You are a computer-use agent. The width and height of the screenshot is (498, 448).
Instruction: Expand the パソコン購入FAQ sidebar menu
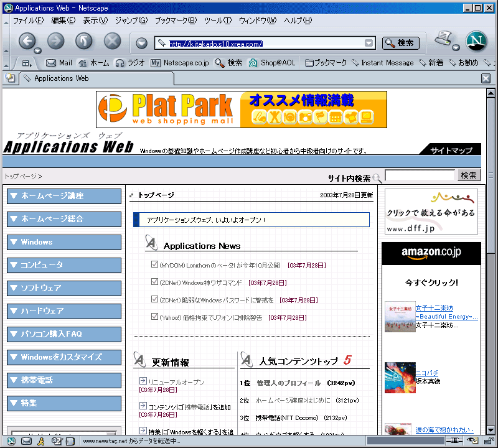pyautogui.click(x=64, y=334)
